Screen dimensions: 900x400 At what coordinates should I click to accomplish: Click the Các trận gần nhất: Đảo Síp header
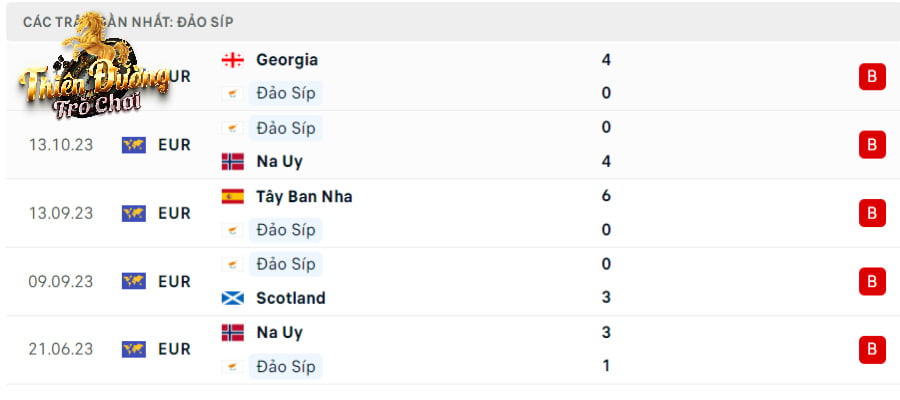point(128,22)
